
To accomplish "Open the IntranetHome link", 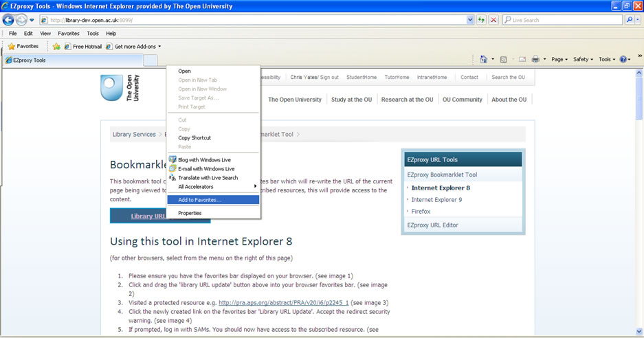I will pos(432,77).
